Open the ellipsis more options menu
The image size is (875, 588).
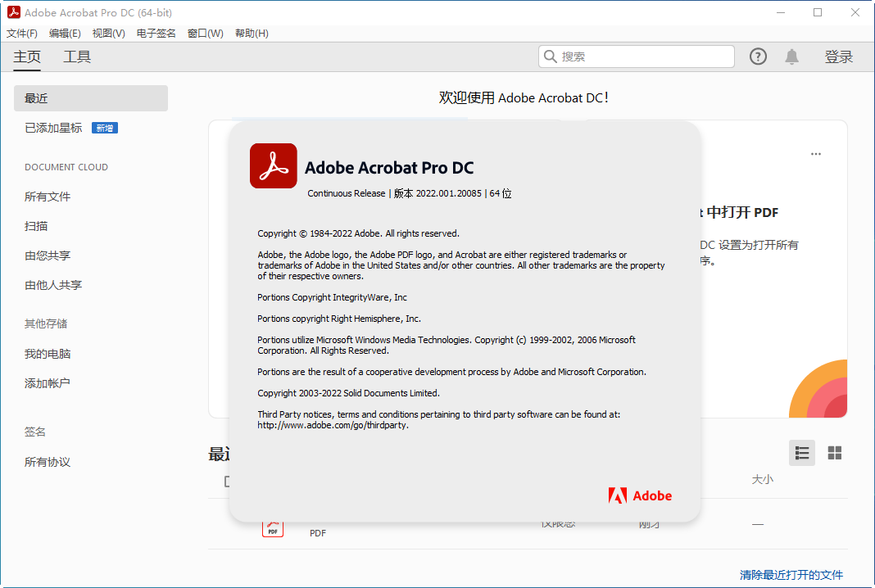(815, 154)
